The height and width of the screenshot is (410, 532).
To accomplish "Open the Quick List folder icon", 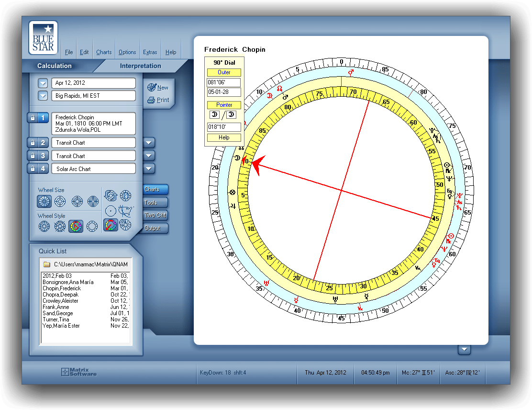I will [46, 264].
